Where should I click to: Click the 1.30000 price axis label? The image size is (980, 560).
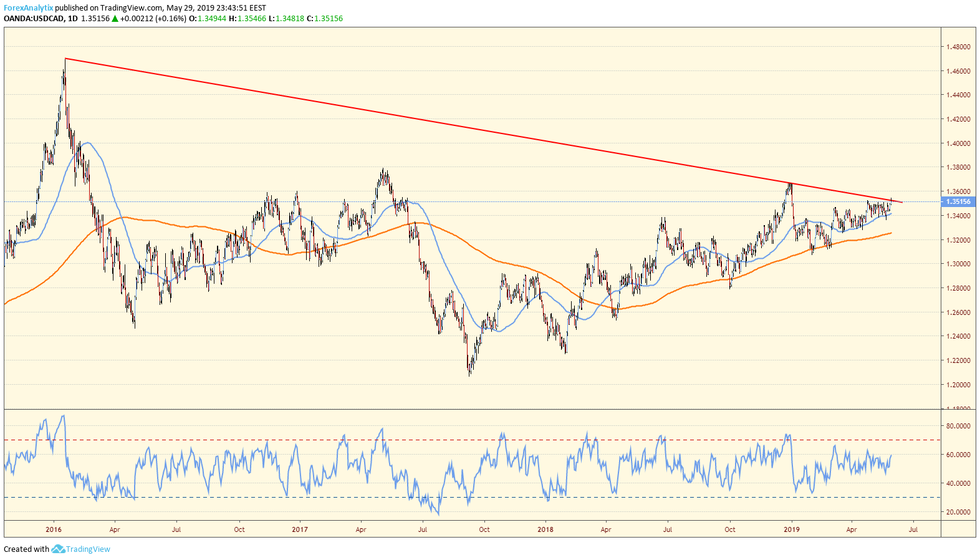958,264
